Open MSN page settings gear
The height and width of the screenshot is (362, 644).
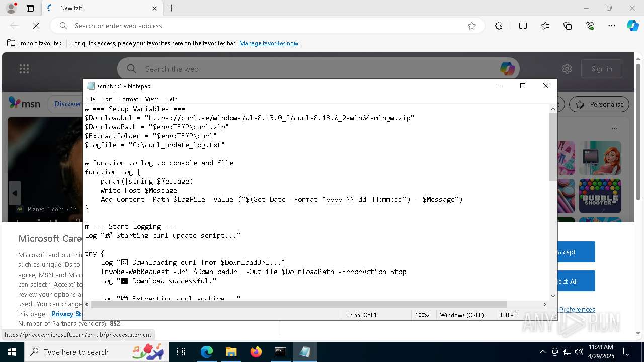567,69
